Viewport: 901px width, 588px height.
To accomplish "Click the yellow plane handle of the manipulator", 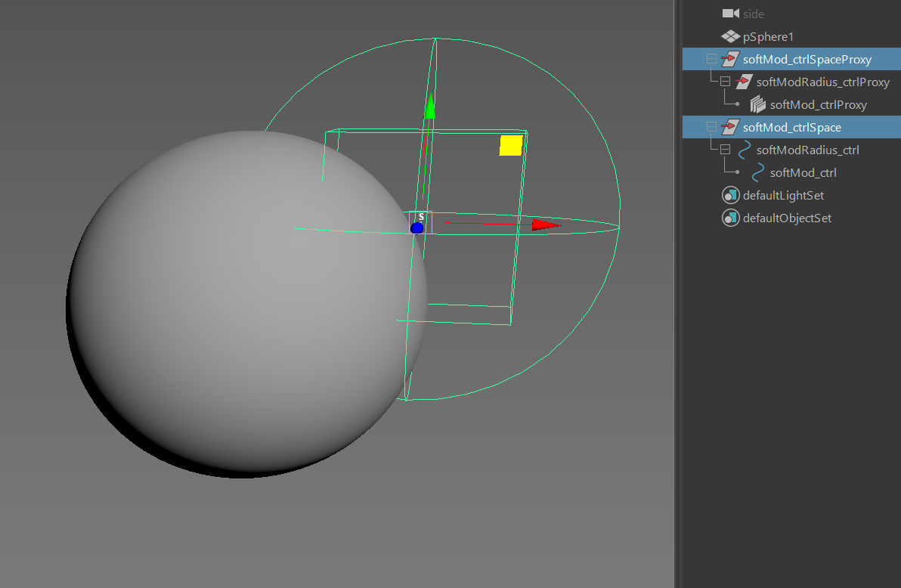I will [511, 145].
